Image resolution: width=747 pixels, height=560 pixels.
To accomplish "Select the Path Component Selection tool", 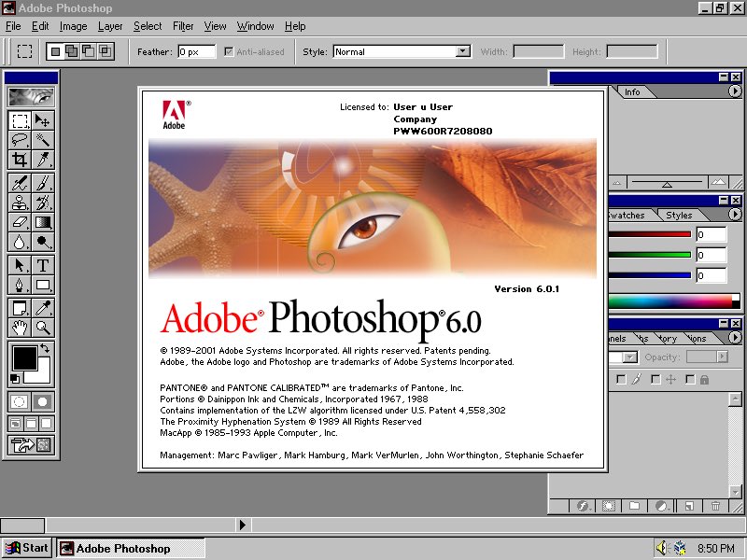I will pyautogui.click(x=20, y=265).
